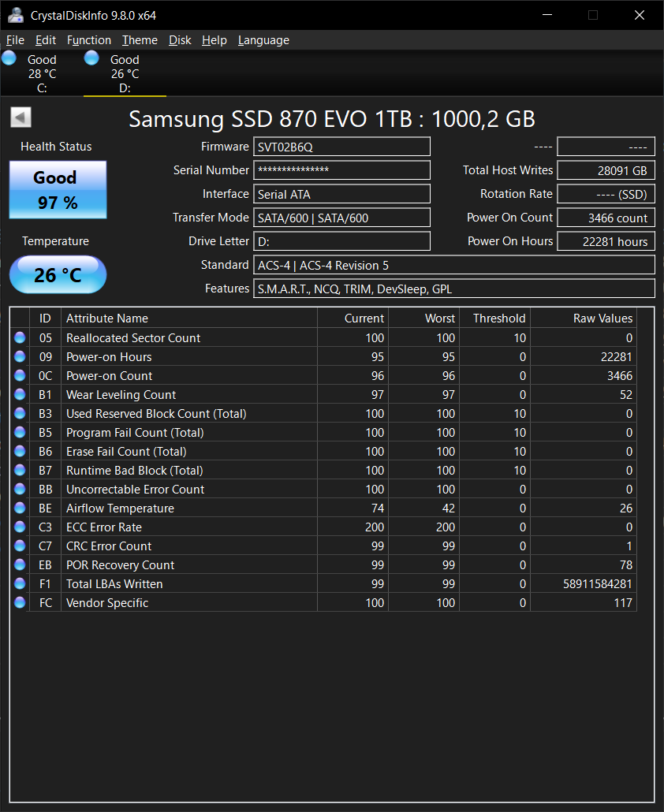This screenshot has height=812, width=664.
Task: Click the masked Serial Number field
Action: point(341,169)
